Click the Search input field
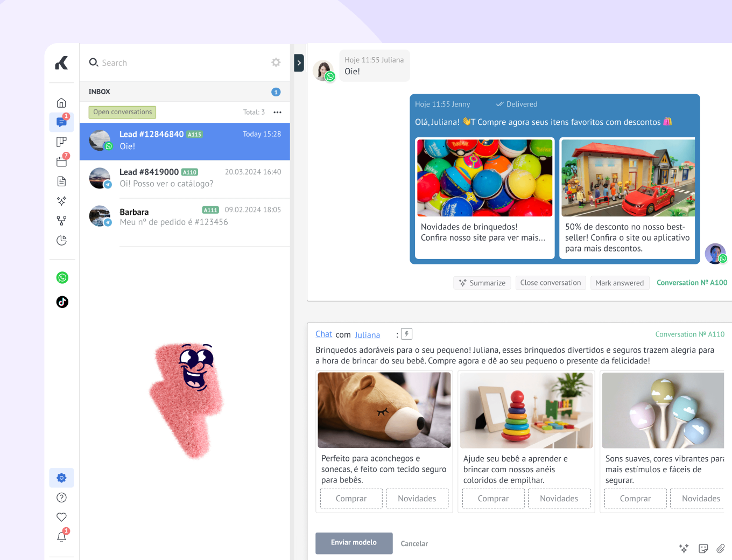 point(178,63)
